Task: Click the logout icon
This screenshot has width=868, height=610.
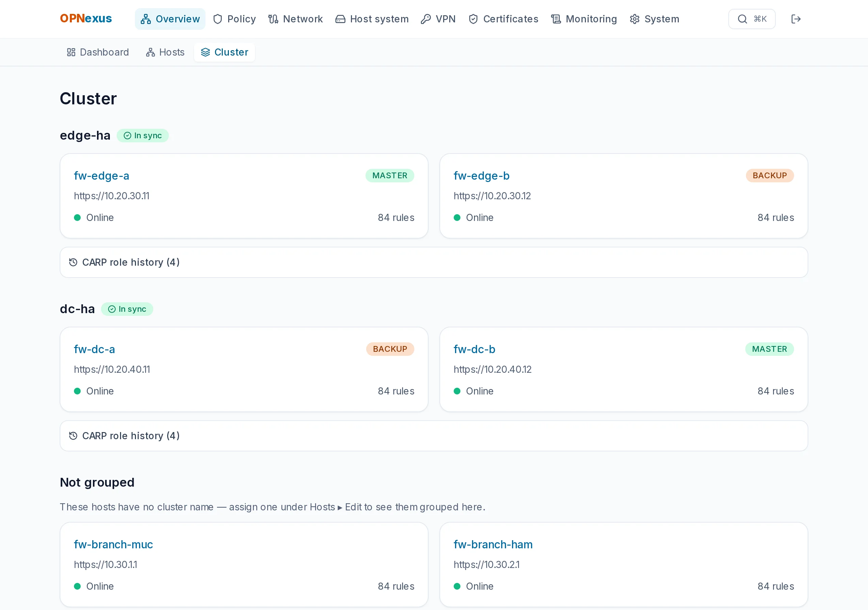Action: click(796, 19)
